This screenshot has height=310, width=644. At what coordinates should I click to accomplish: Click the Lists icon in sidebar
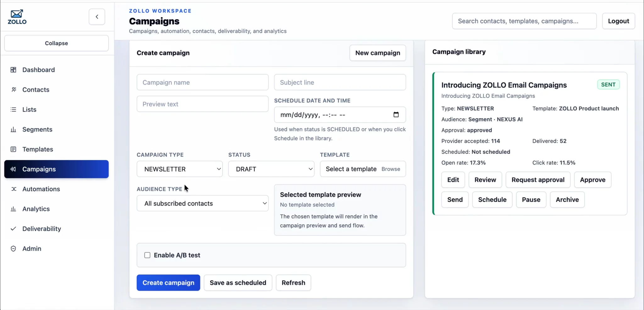tap(13, 109)
